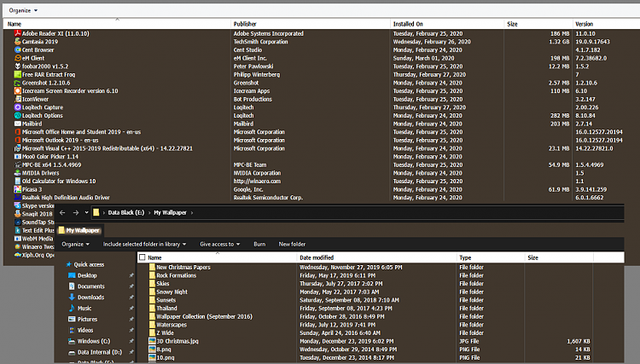Click the Cent Browser program icon
Viewport: 640px width, 364px height.
[18, 49]
